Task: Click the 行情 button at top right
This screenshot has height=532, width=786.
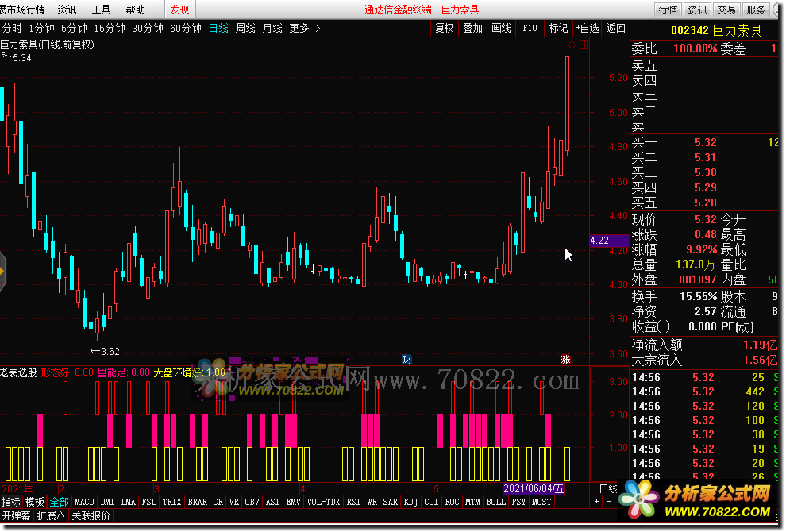Action: tap(668, 10)
